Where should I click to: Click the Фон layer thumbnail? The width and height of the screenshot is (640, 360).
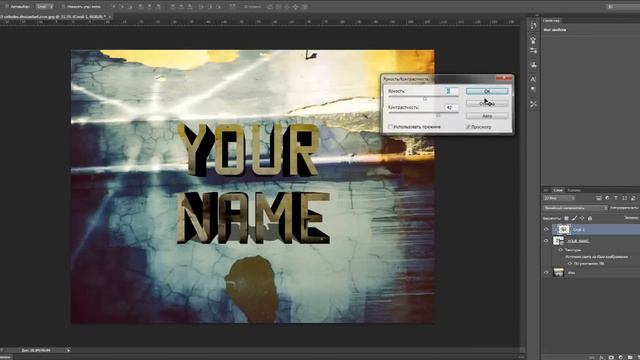tap(558, 273)
